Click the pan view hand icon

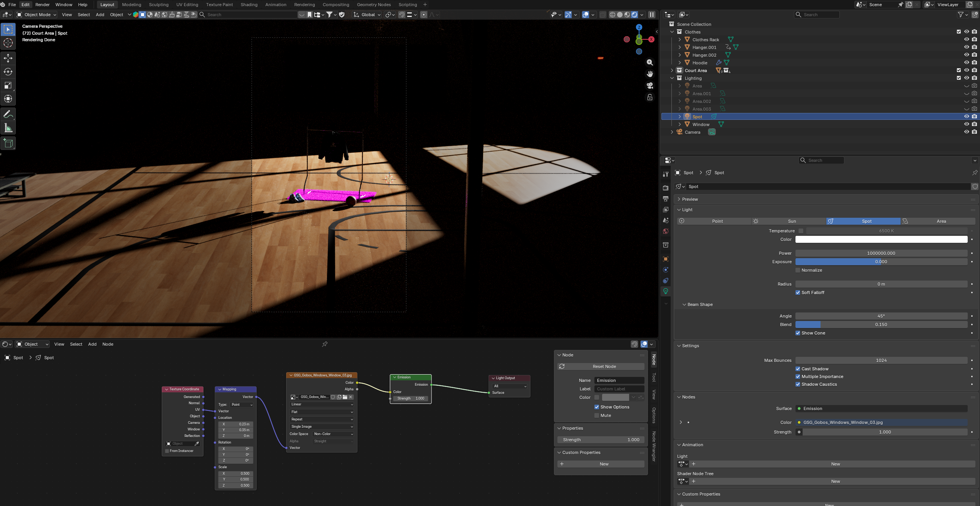650,74
